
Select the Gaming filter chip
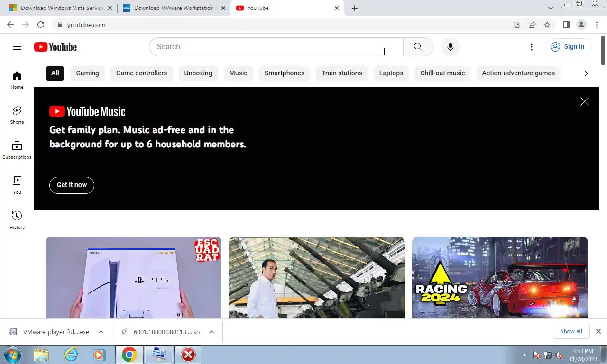coord(88,73)
